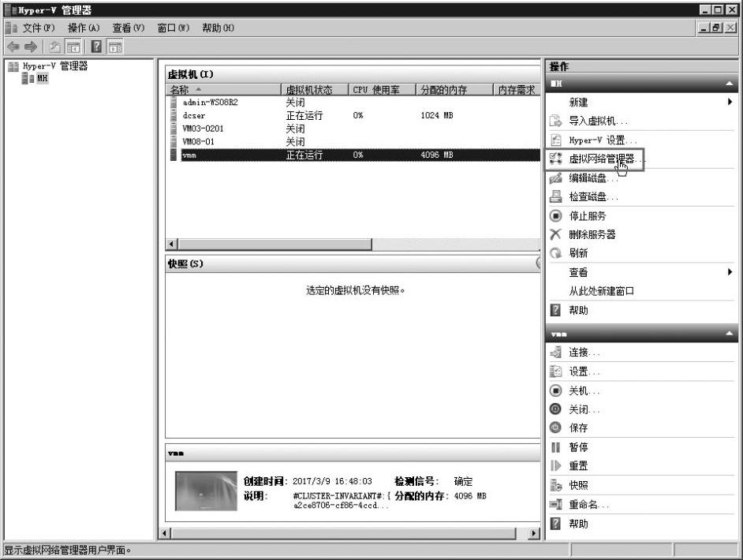
Task: Click the Snapshot (快照) icon
Action: tap(555, 484)
